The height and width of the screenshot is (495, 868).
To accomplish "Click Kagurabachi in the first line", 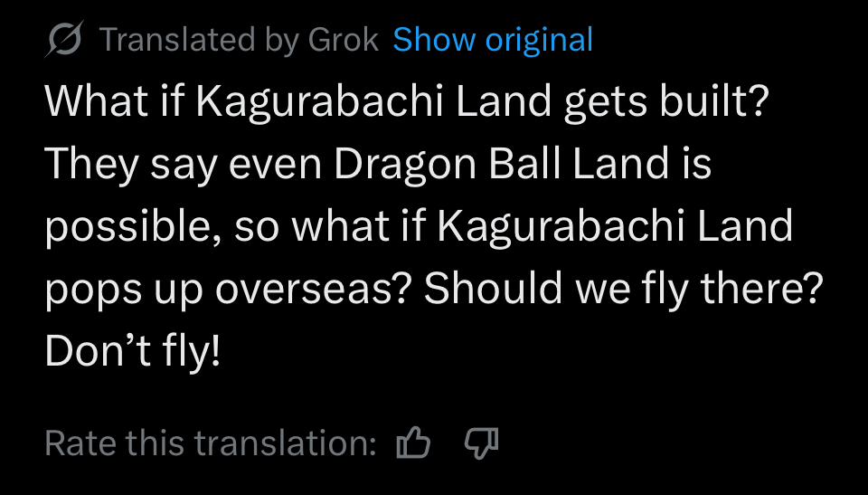I will click(x=320, y=101).
